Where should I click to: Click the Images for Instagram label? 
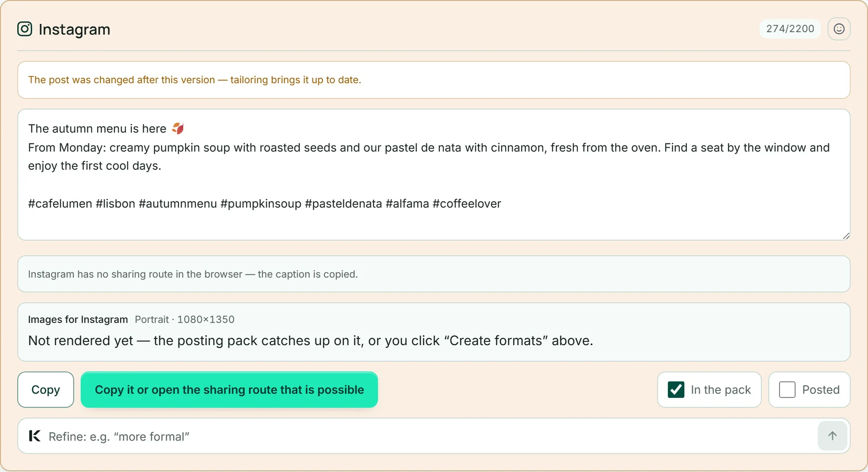click(x=78, y=320)
